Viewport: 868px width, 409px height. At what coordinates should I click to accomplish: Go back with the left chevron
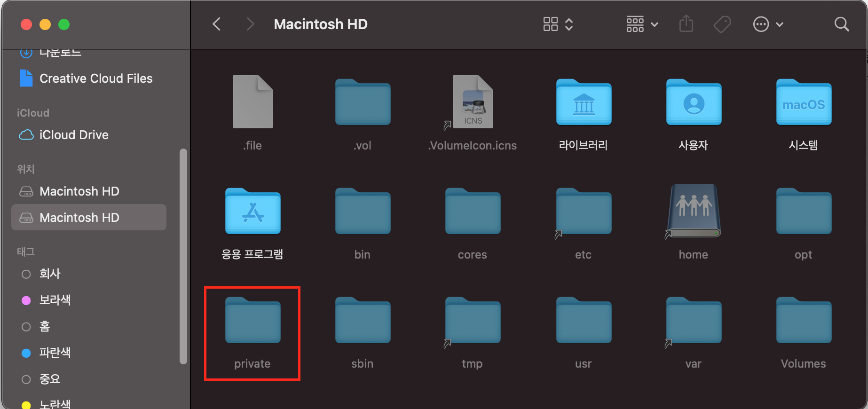[x=217, y=24]
